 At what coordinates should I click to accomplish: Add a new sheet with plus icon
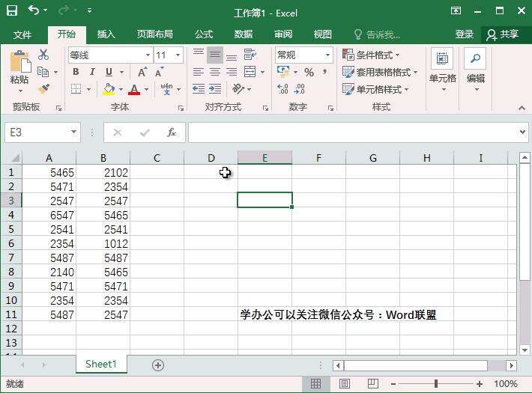coord(158,365)
